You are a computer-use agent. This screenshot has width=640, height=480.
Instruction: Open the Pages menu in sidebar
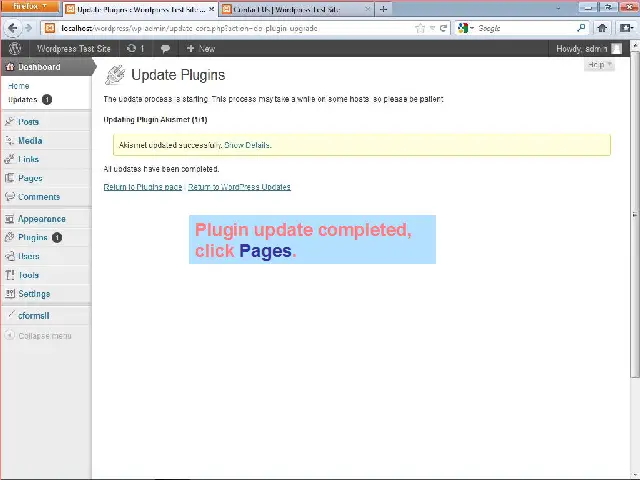(x=30, y=178)
